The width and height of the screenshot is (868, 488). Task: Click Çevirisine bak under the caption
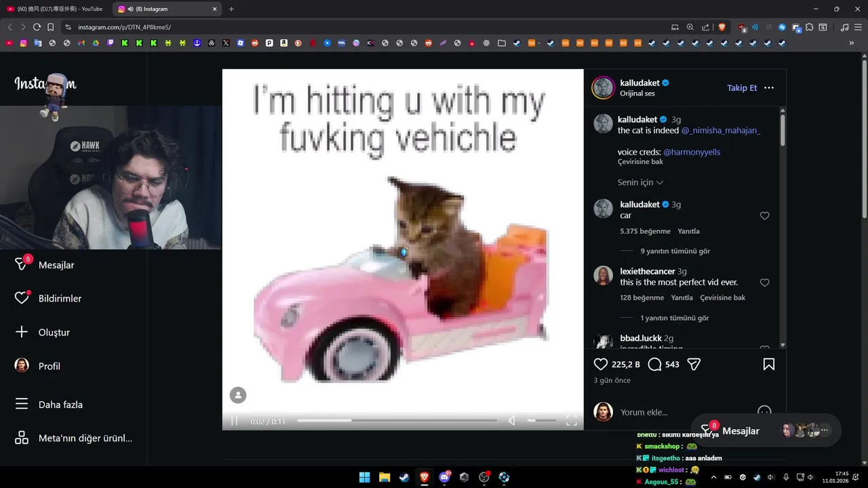640,162
